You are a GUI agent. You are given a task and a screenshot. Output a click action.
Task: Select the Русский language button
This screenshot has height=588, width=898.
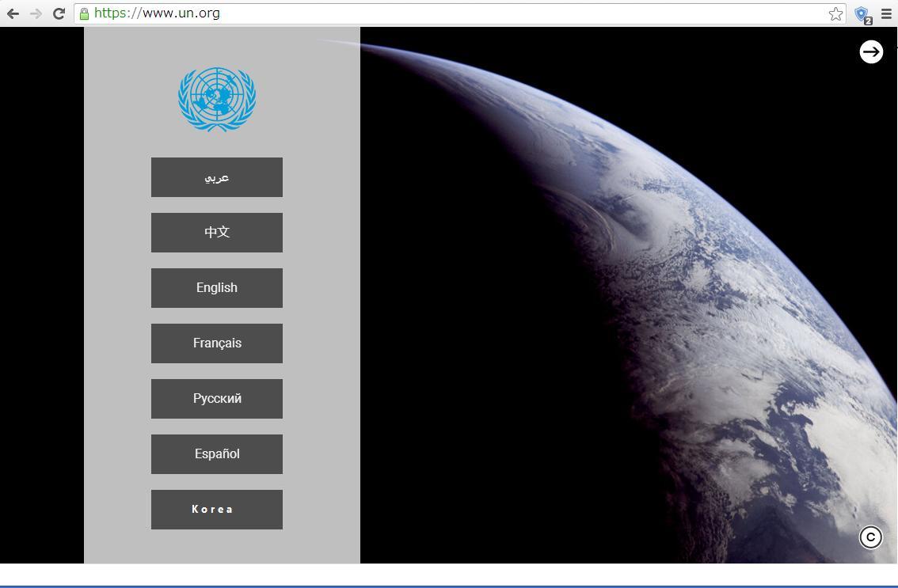click(217, 399)
